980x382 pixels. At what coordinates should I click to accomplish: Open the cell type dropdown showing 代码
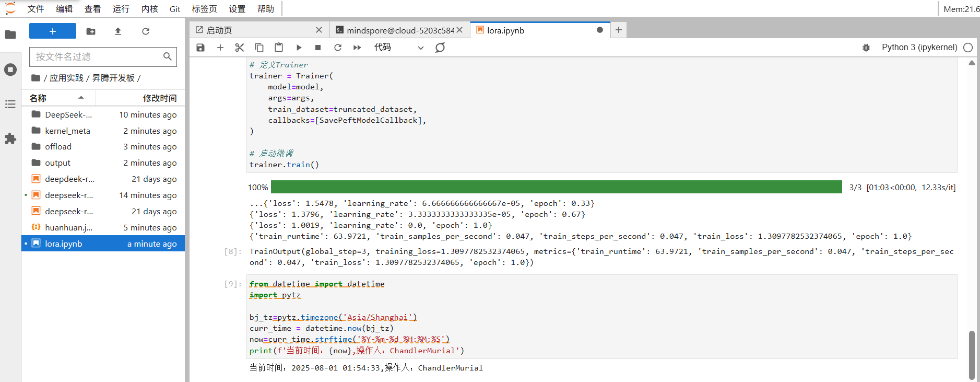pos(398,48)
